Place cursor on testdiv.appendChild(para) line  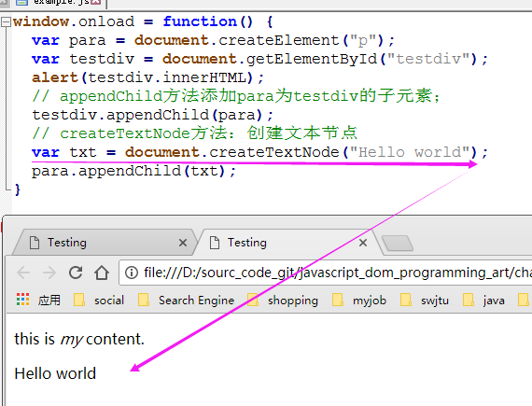[x=152, y=115]
